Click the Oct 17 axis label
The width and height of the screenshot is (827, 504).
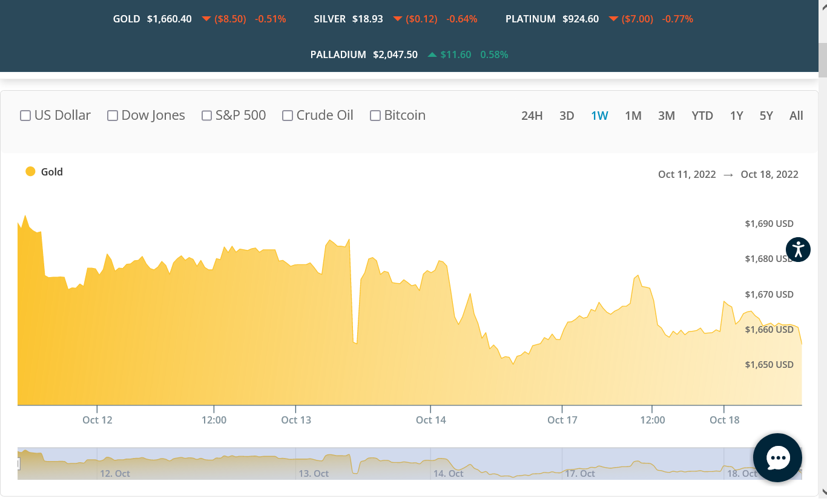click(x=562, y=420)
